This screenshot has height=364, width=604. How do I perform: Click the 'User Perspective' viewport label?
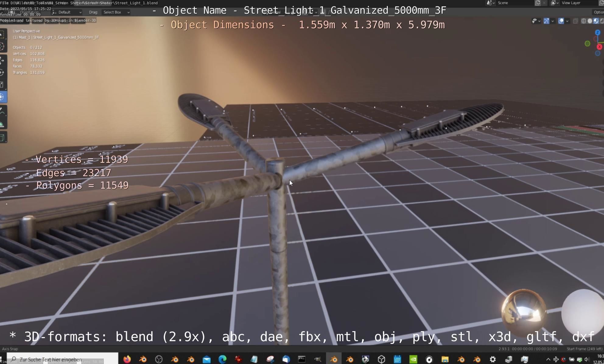pos(26,31)
